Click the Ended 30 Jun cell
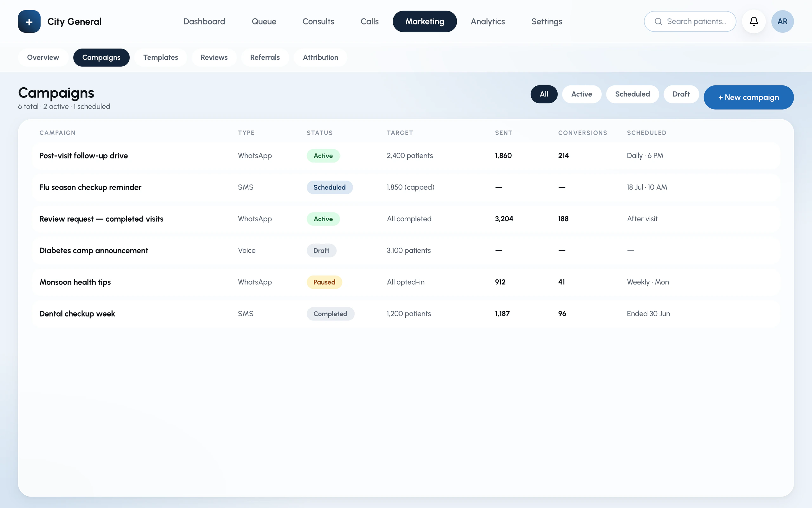 tap(648, 313)
